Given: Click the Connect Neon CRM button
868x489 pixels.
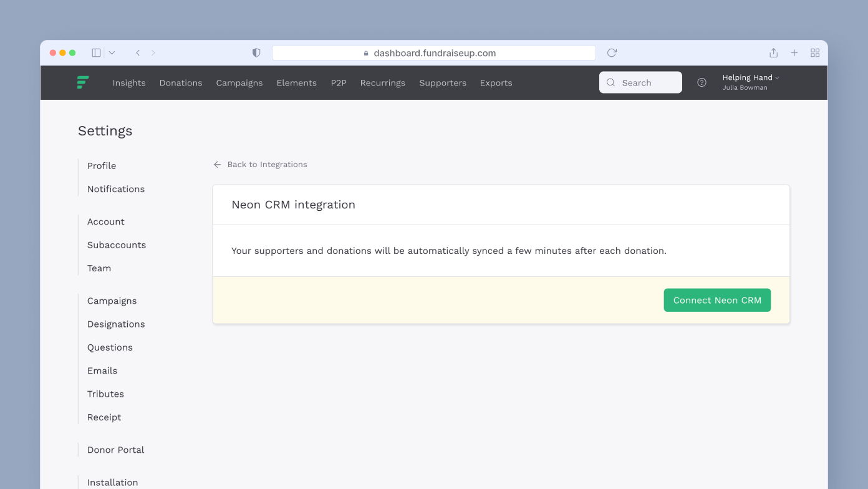Looking at the screenshot, I should [x=717, y=300].
